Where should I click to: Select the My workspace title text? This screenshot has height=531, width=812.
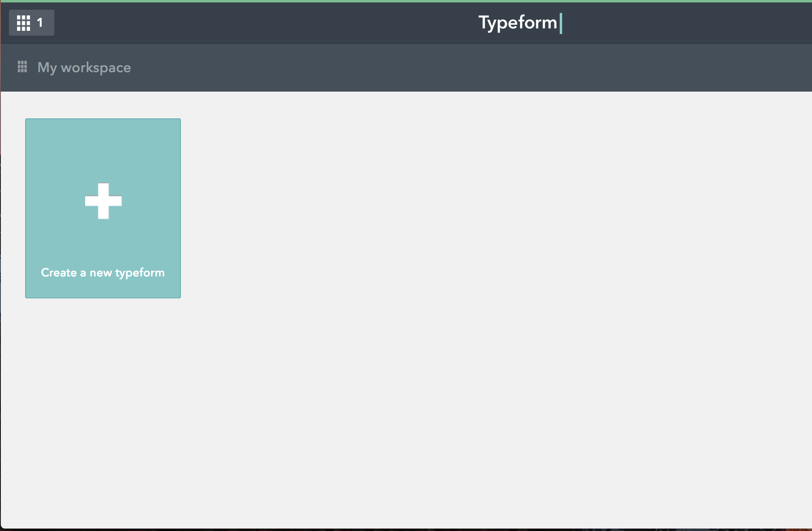[x=84, y=67]
